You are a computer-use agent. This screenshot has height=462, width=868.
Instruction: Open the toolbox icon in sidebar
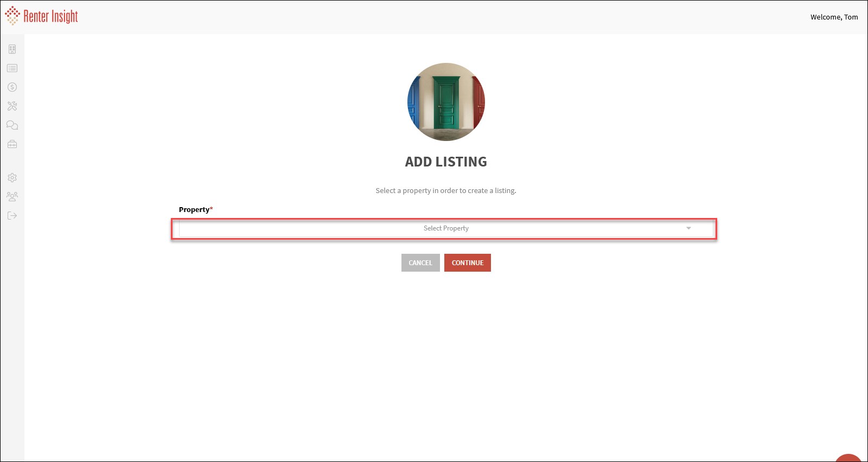[x=12, y=144]
